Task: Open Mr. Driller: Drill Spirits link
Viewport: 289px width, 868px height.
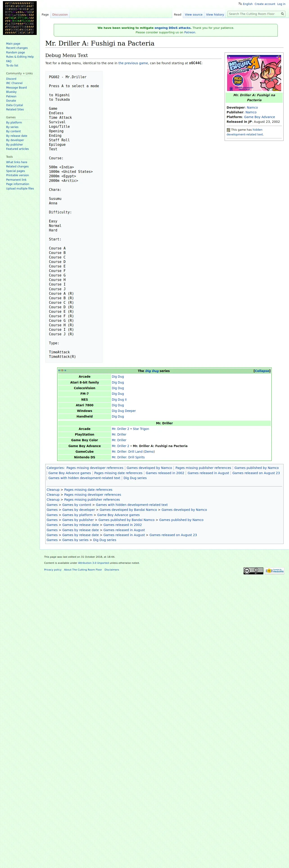Action: coord(128,458)
